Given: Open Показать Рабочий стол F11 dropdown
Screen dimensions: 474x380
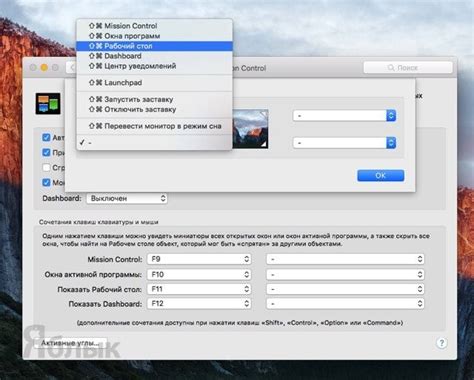Looking at the screenshot, I should [199, 289].
